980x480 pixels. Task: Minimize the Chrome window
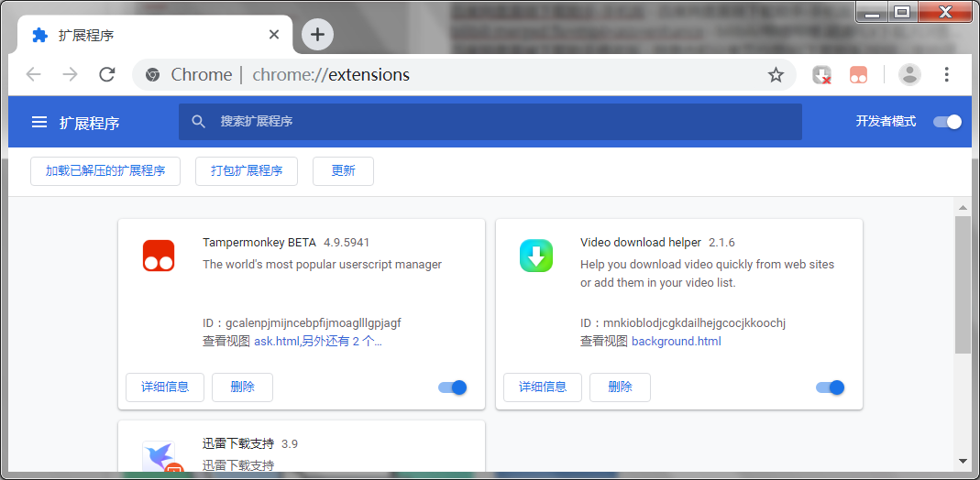click(872, 12)
